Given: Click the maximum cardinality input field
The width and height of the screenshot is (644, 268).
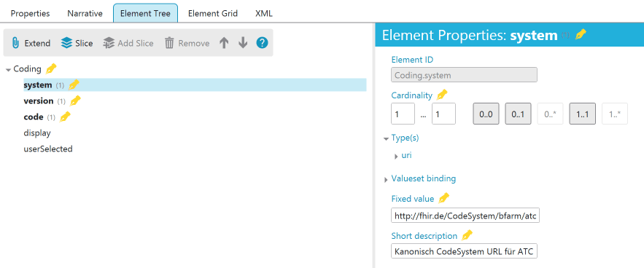Looking at the screenshot, I should pos(443,114).
